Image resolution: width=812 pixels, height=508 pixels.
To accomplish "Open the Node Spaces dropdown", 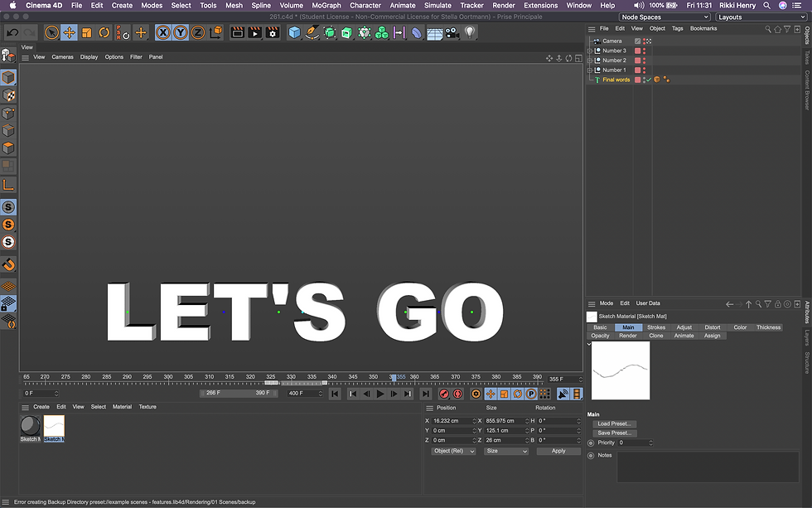I will tap(665, 17).
